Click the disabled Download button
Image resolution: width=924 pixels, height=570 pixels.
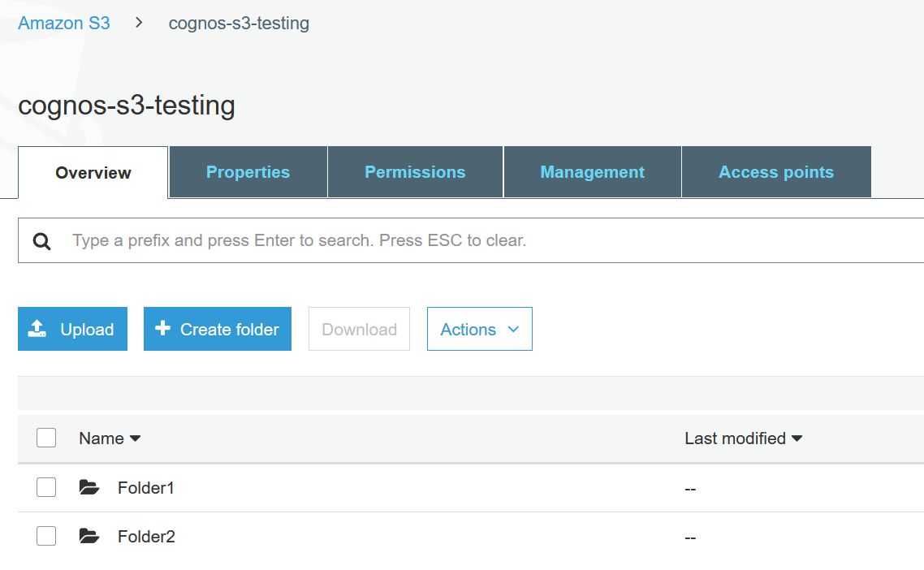[x=359, y=329]
